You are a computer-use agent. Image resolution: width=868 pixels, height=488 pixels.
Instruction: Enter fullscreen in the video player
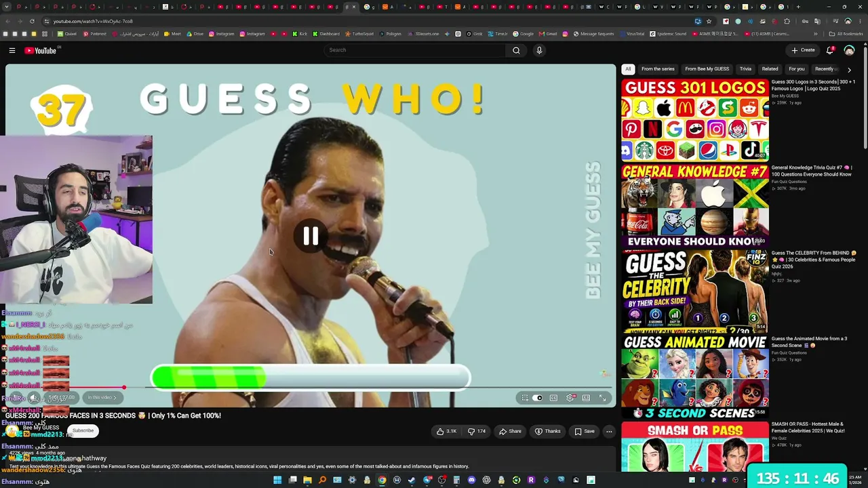click(x=602, y=398)
